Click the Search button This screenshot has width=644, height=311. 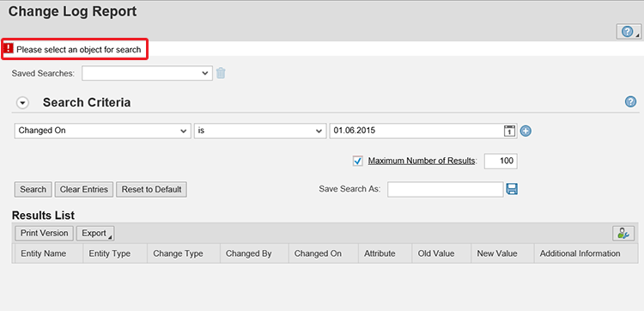point(33,189)
